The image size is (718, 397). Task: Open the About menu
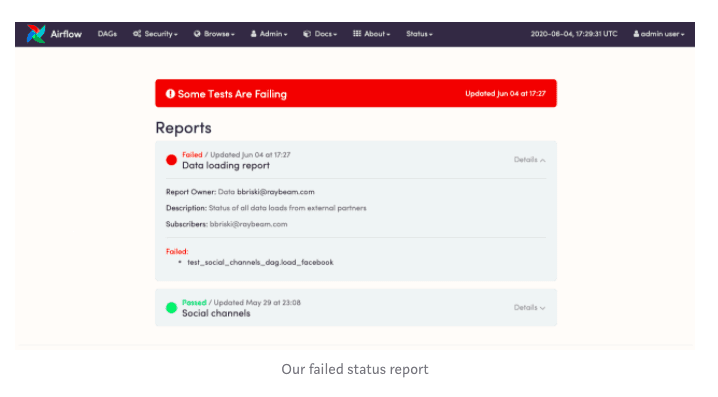coord(371,34)
